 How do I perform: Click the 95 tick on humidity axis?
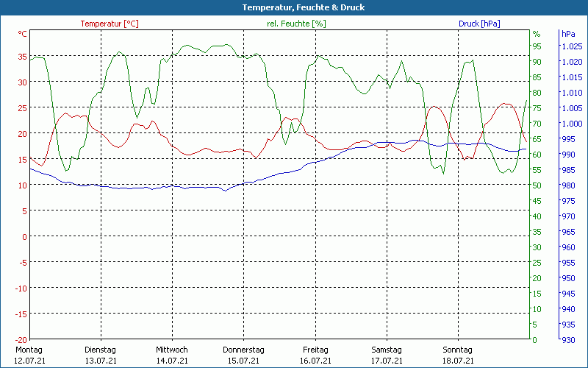(537, 46)
